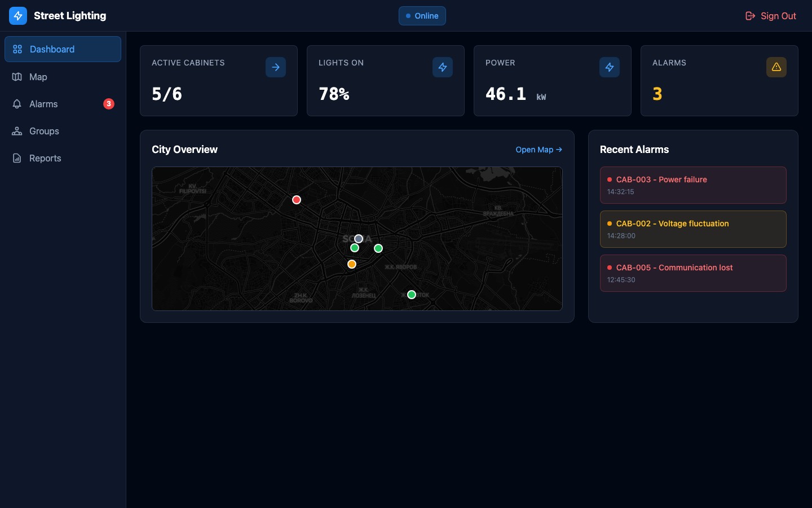Image resolution: width=812 pixels, height=508 pixels.
Task: Click the Map sidebar icon
Action: (17, 77)
